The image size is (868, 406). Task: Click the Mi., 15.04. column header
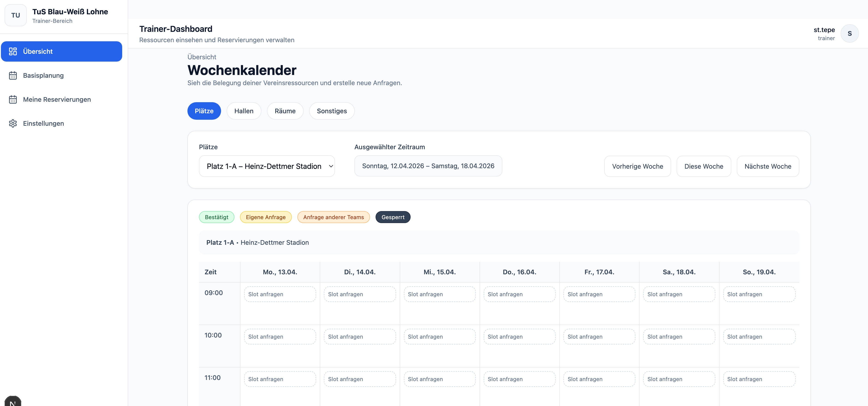(440, 272)
